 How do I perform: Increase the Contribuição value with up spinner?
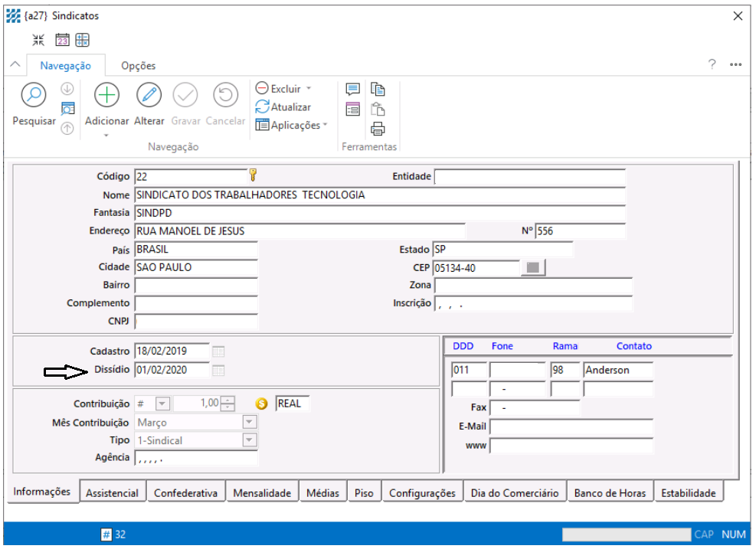tap(228, 400)
